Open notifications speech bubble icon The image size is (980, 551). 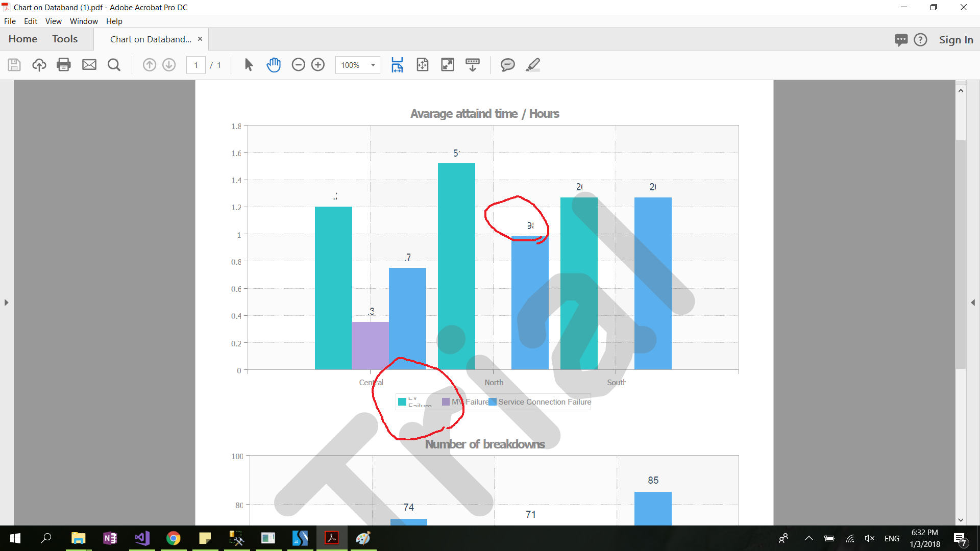[901, 40]
